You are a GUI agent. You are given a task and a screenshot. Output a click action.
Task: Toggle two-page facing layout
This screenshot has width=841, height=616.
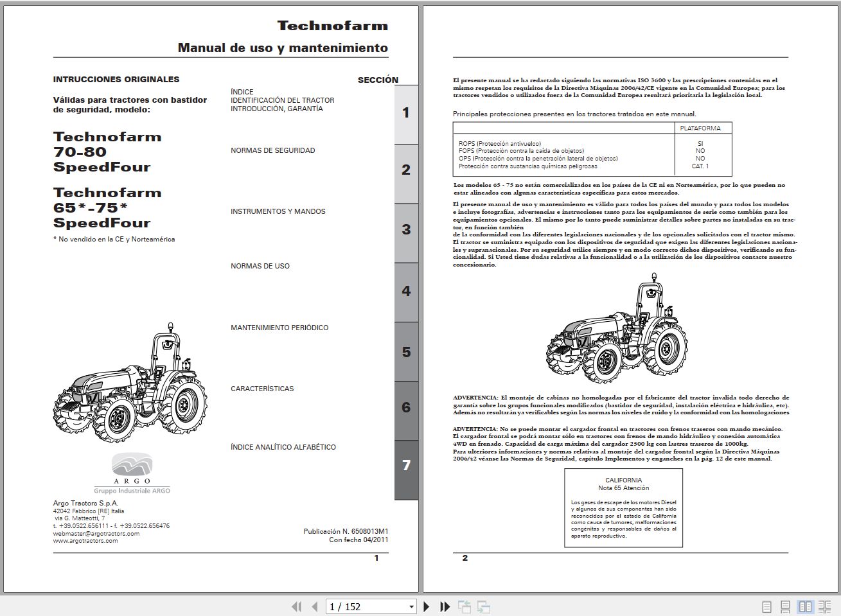[x=805, y=606]
